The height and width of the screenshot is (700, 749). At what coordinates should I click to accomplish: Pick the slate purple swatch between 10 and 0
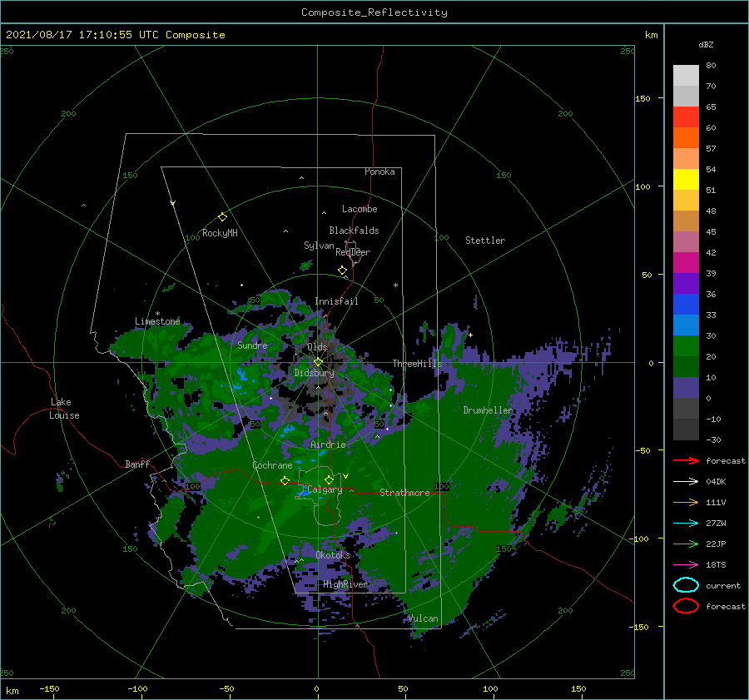coord(686,388)
